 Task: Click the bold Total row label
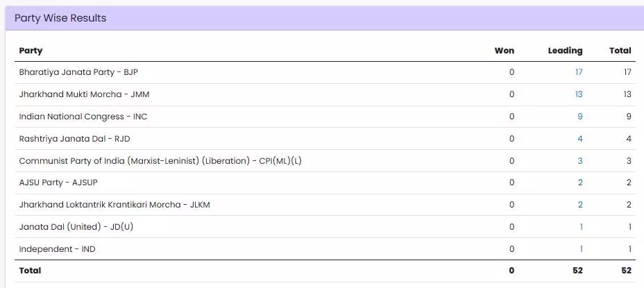(x=30, y=271)
